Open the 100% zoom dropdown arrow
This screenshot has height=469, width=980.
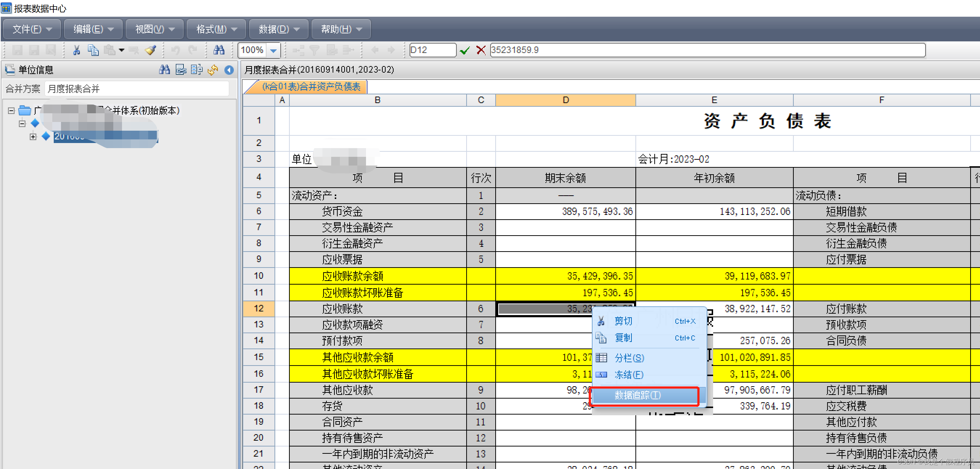[273, 50]
